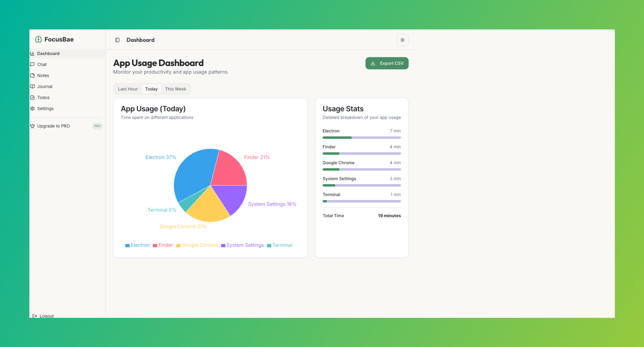
Task: Open the Settings gear icon
Action: tap(32, 109)
